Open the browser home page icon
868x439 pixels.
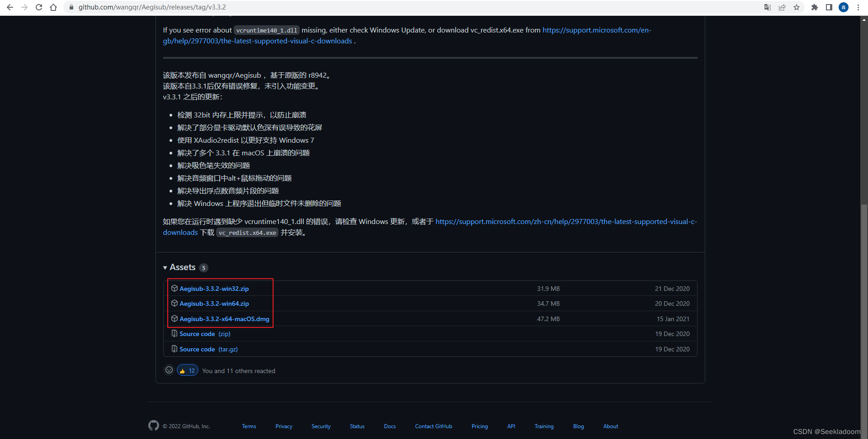(53, 7)
